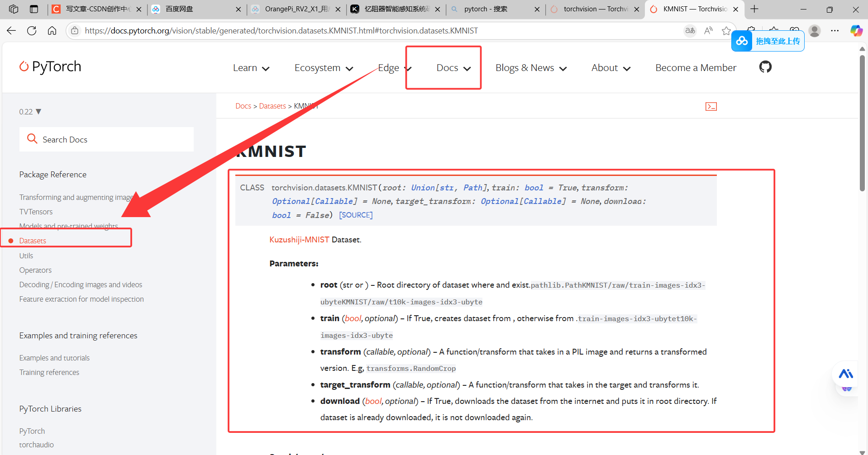The height and width of the screenshot is (455, 868).
Task: Click Become a Member link
Action: point(696,68)
